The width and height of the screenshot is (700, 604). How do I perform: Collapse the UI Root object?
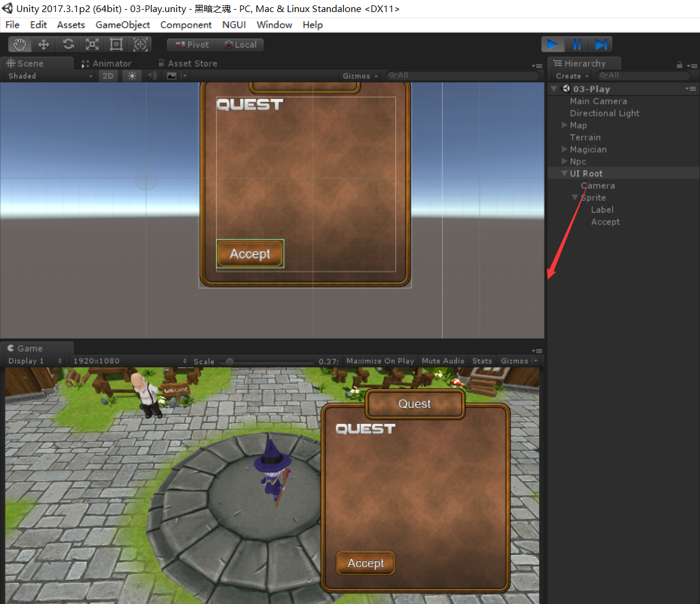564,174
